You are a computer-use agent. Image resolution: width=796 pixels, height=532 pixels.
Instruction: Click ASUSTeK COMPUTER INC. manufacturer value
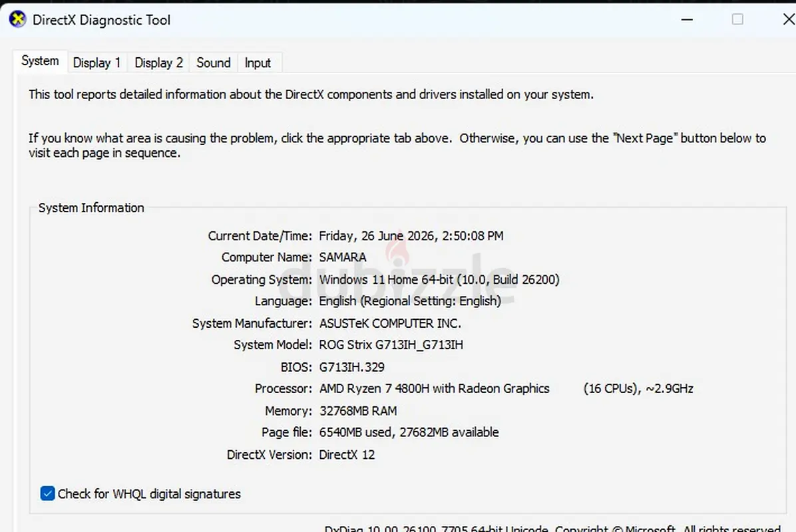[390, 324]
